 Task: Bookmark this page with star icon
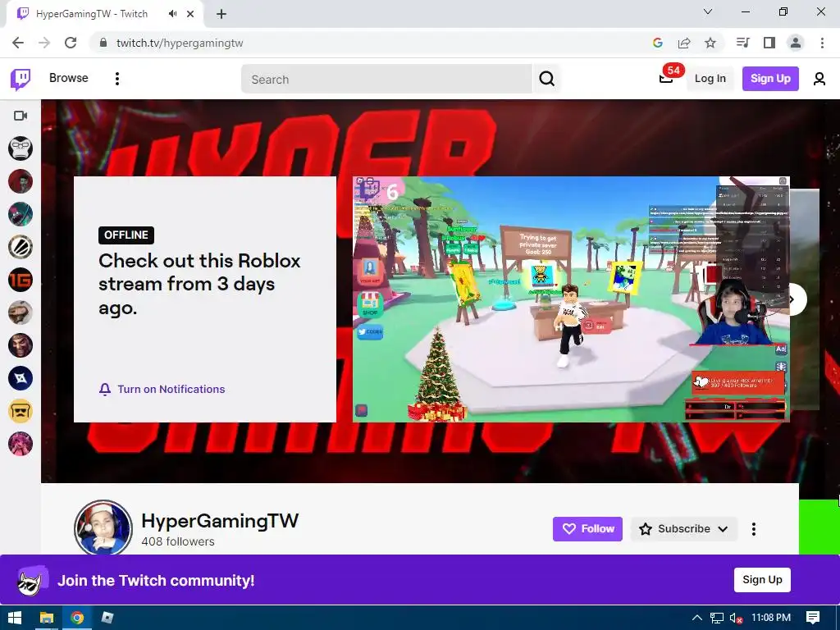[710, 43]
